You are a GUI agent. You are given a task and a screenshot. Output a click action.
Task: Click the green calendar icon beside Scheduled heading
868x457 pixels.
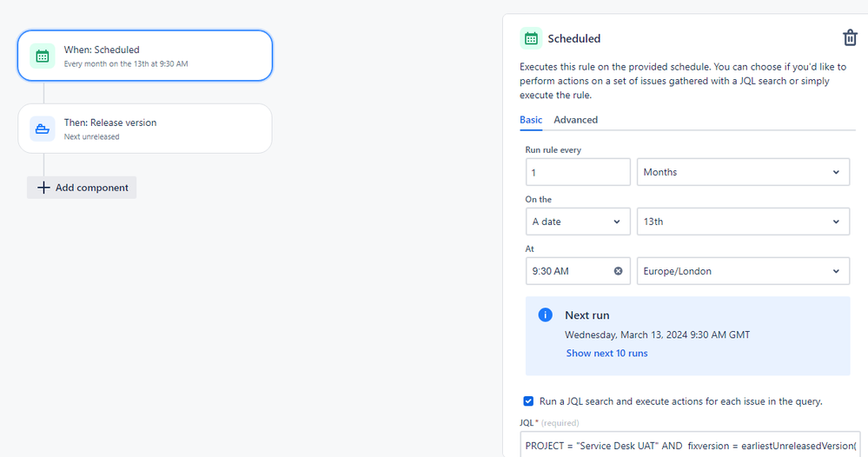click(x=531, y=39)
